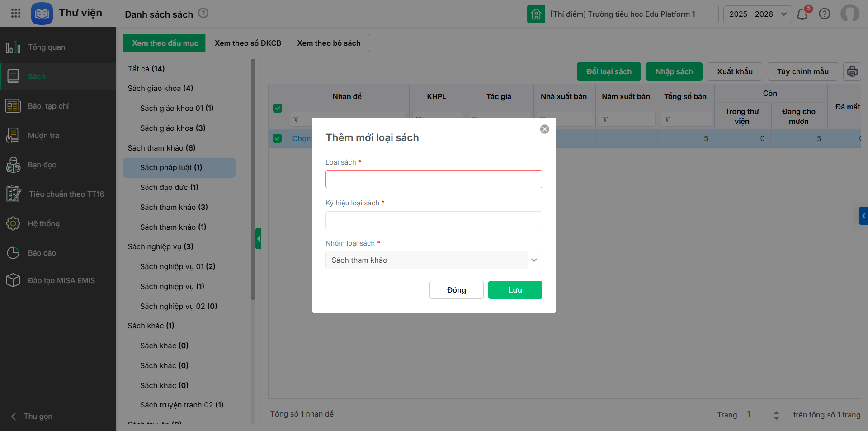The height and width of the screenshot is (431, 868).
Task: Open Mượn trả in sidebar
Action: [x=43, y=135]
